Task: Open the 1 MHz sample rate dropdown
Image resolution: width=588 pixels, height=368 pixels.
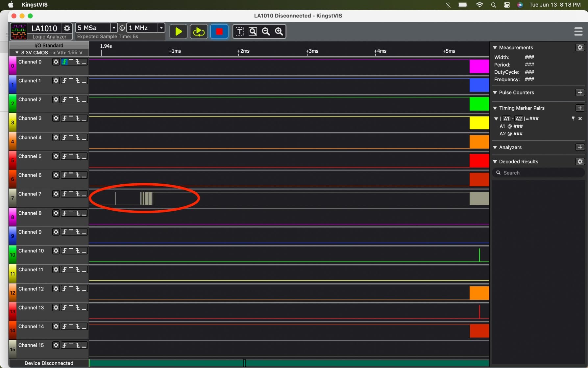Action: (x=161, y=28)
